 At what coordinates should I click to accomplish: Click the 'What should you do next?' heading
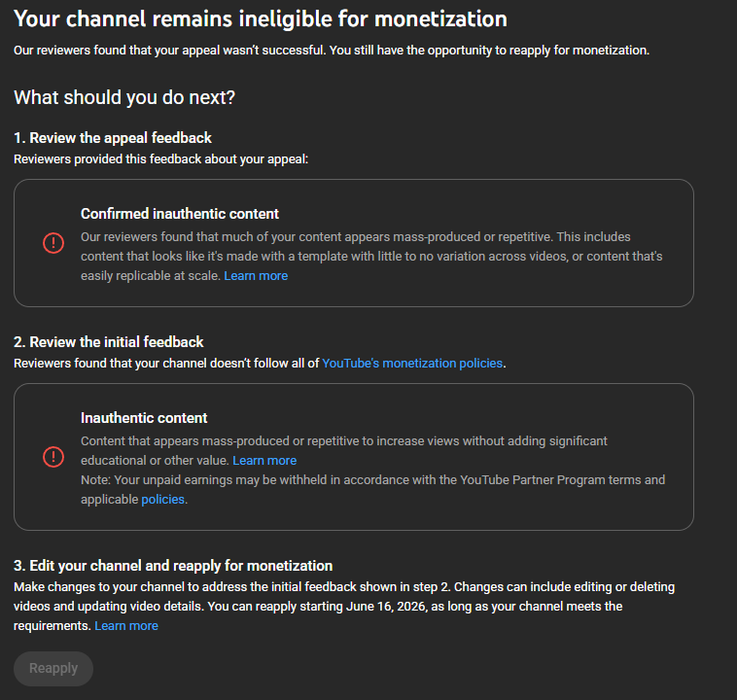124,98
